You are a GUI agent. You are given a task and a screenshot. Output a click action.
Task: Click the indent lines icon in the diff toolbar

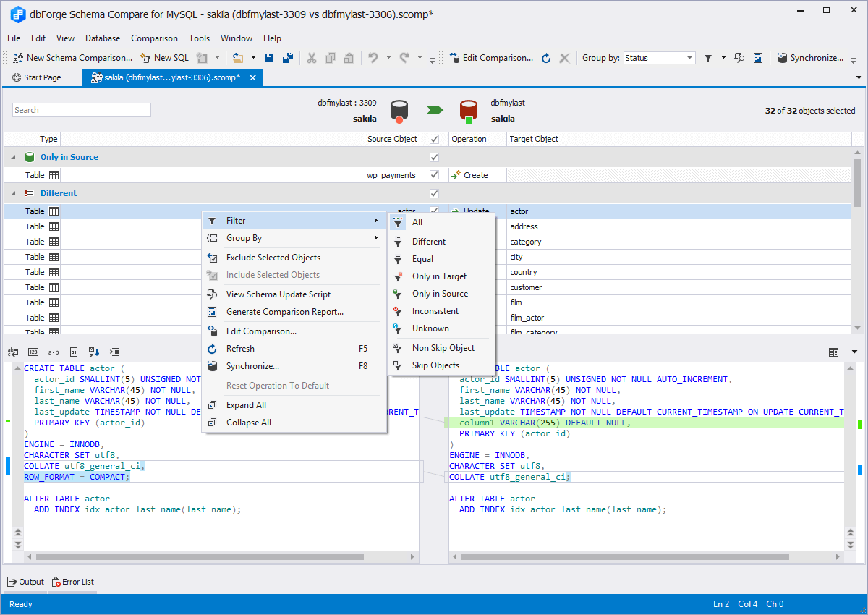(x=114, y=352)
